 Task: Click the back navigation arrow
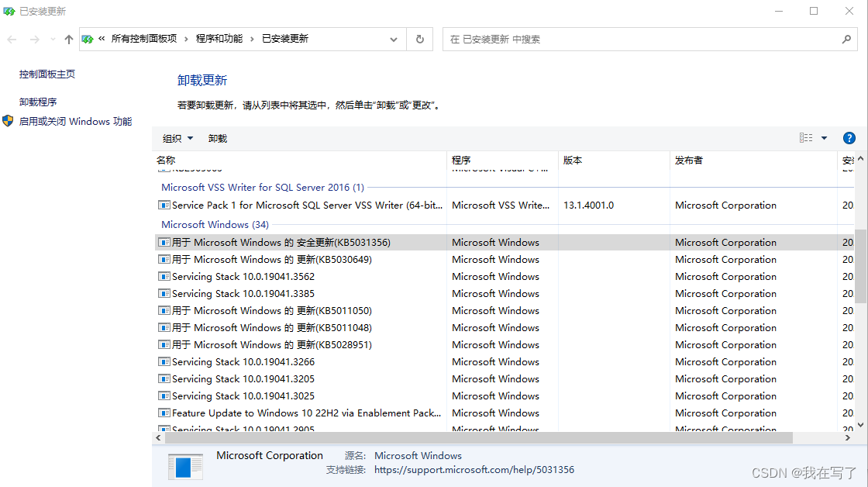[12, 40]
